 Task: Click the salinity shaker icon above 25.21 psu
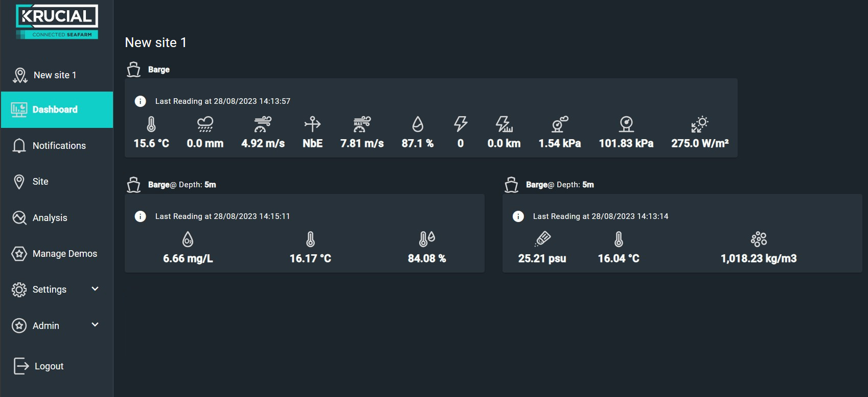coord(542,239)
